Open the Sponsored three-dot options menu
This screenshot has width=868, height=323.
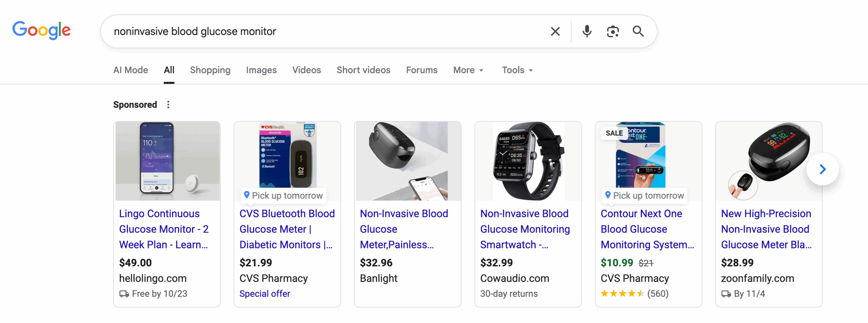(168, 105)
